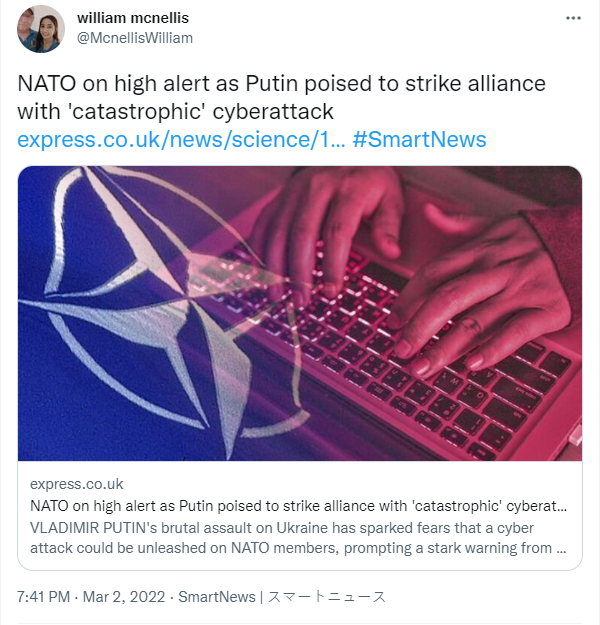Viewport: 600px width, 625px height.
Task: Click the スマートニュース source text
Action: pos(327,597)
